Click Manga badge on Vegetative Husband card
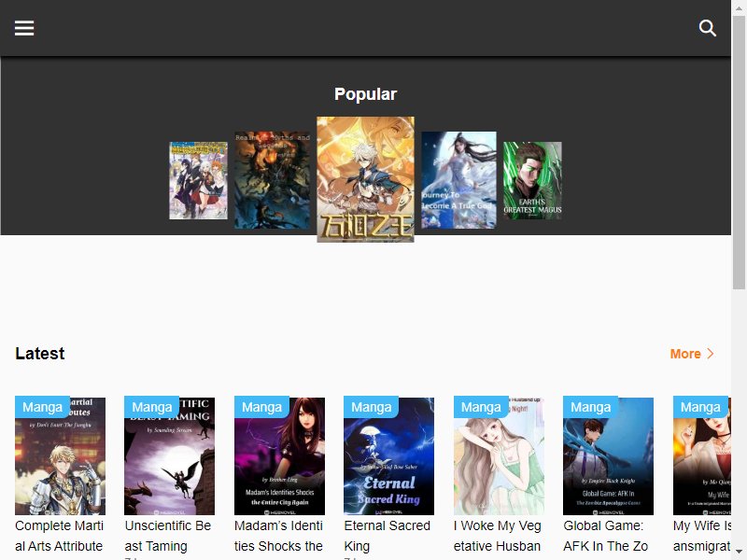This screenshot has height=560, width=747. coord(481,407)
